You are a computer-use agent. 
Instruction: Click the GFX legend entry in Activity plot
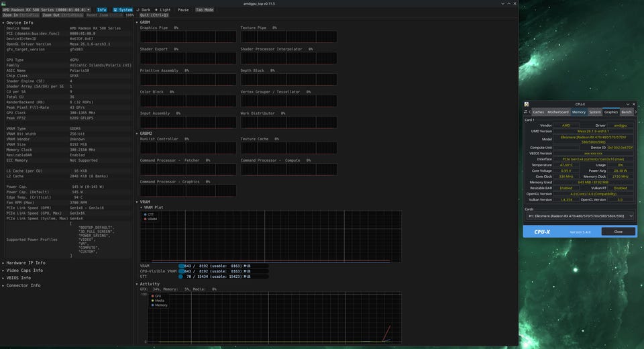(x=156, y=296)
